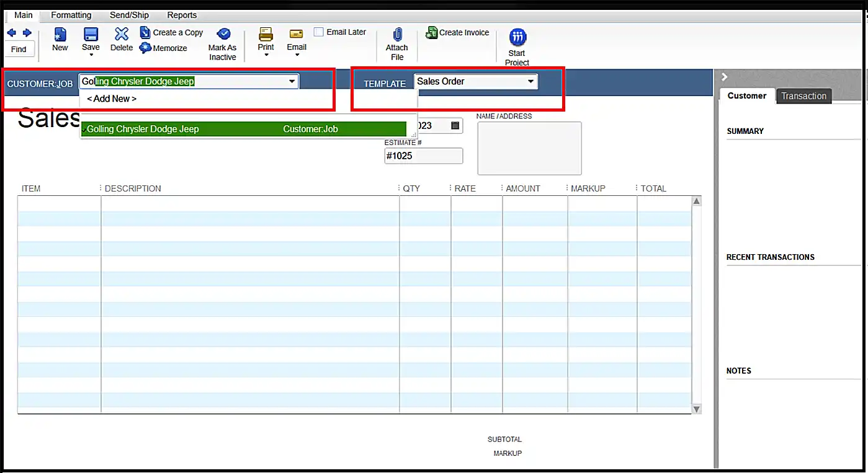Open the Send/Ship tab
868x473 pixels.
click(129, 15)
